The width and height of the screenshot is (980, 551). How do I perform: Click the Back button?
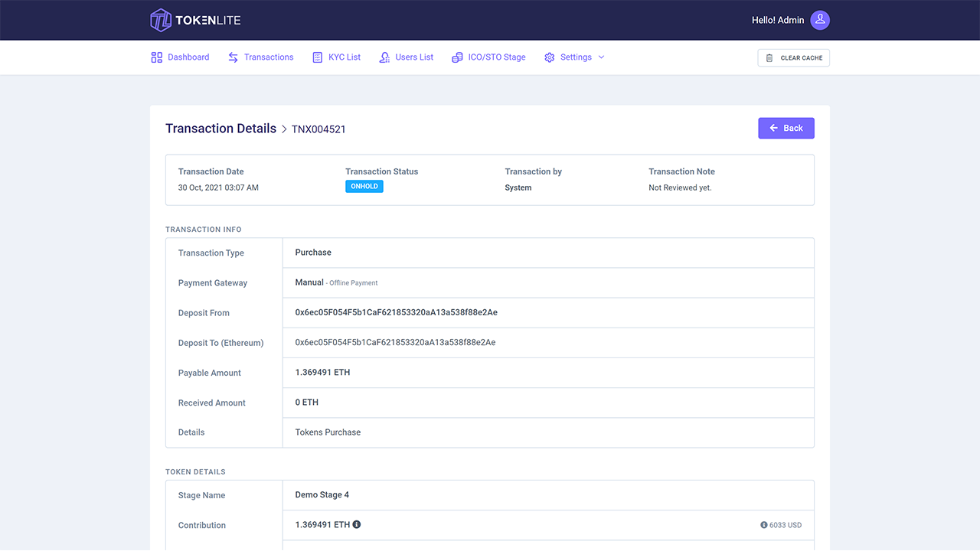click(786, 128)
